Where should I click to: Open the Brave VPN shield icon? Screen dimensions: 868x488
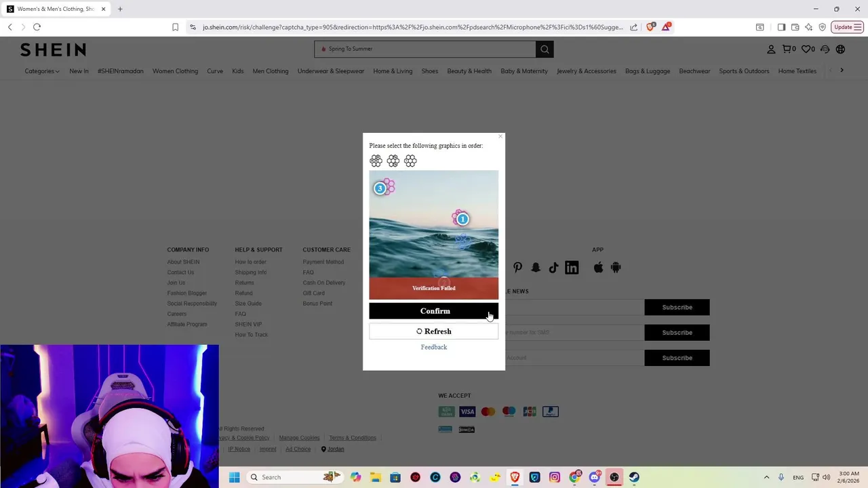click(822, 27)
